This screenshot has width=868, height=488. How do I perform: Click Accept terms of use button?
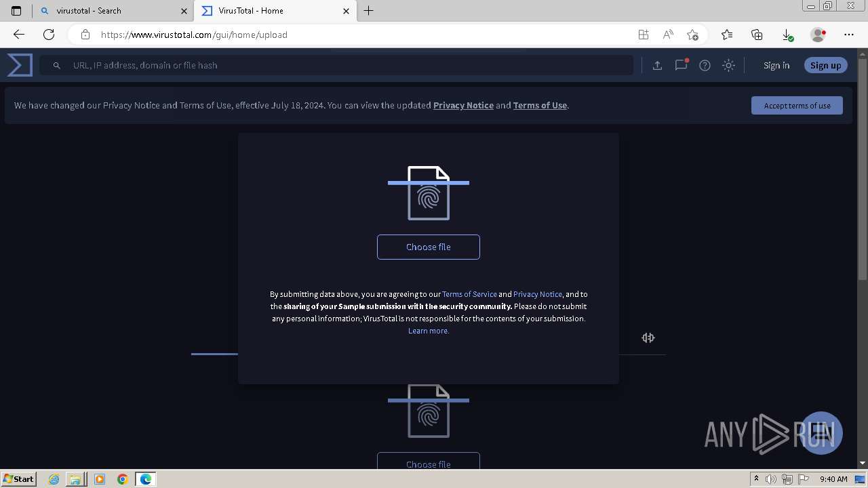coord(797,105)
